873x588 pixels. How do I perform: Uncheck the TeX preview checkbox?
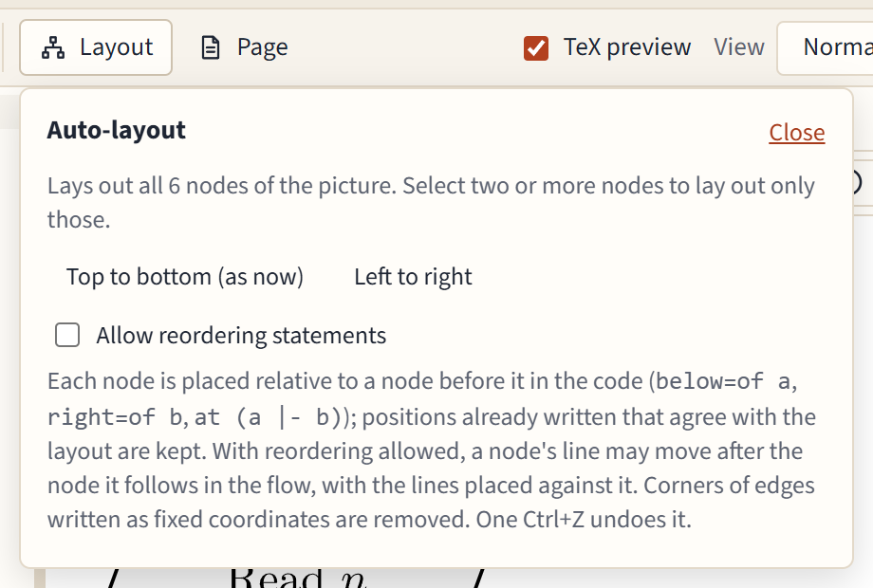pyautogui.click(x=535, y=47)
